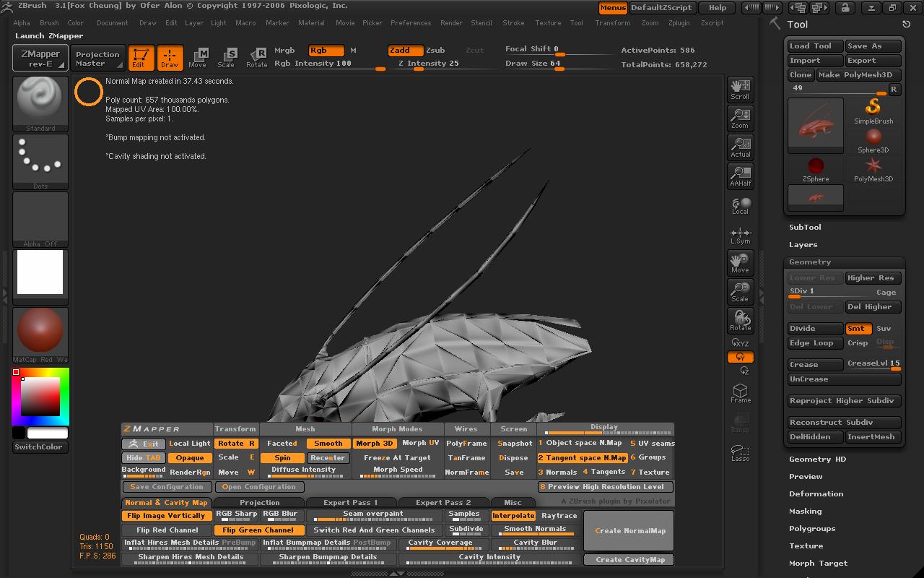
Task: Click the SwitchColor button
Action: (40, 447)
